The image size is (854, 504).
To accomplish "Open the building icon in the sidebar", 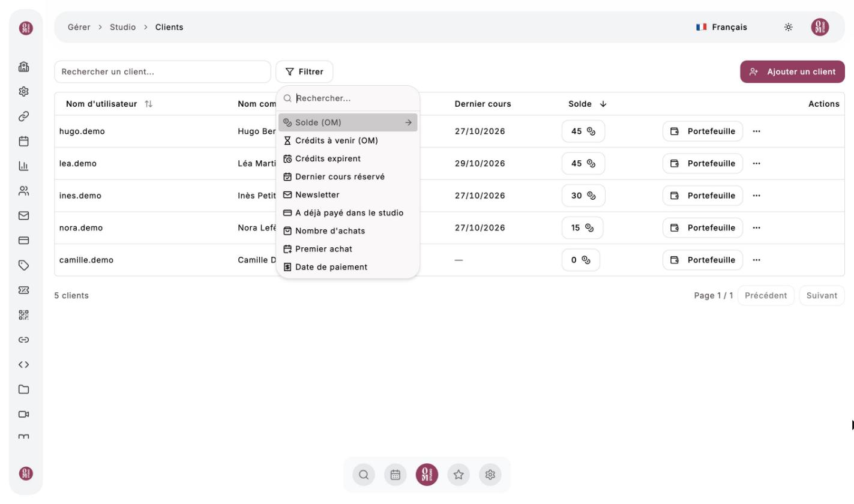I will click(x=24, y=67).
